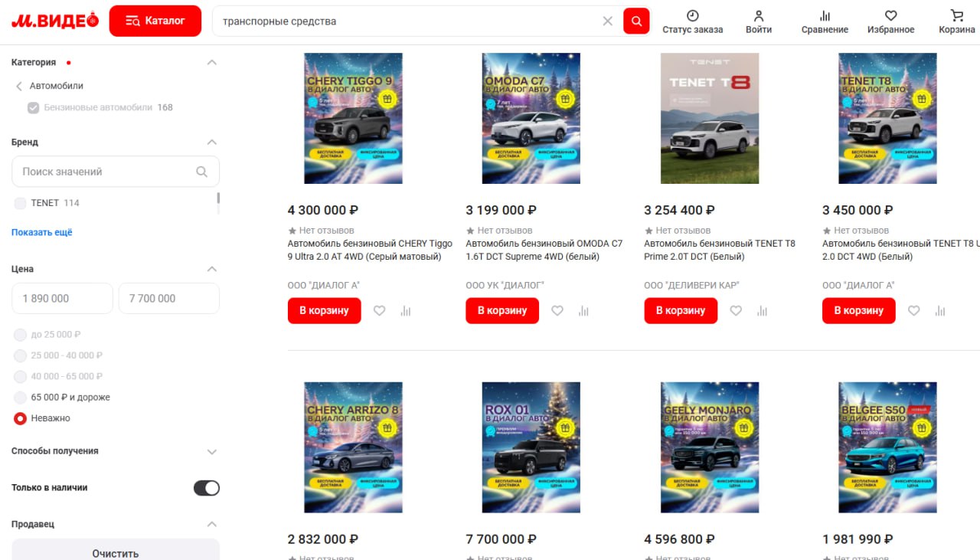Screen dimensions: 980x560
Task: Open the Сравнение comparison icon in header
Action: (825, 15)
